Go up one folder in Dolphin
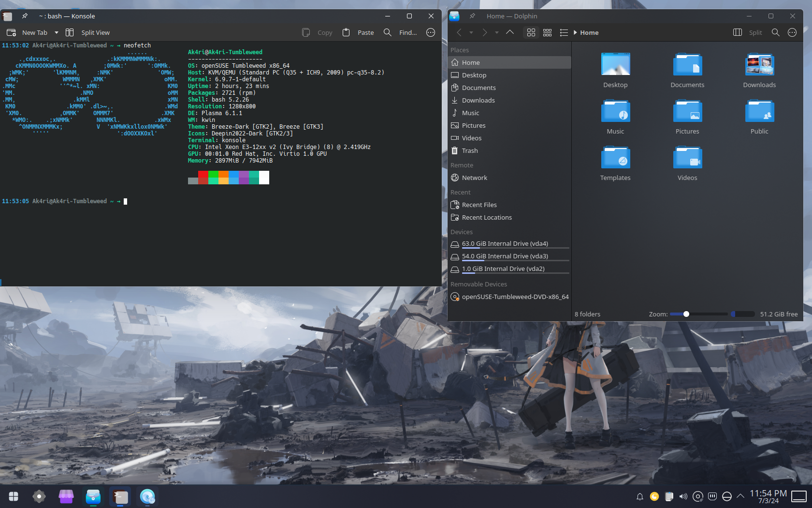The image size is (812, 508). (x=510, y=32)
